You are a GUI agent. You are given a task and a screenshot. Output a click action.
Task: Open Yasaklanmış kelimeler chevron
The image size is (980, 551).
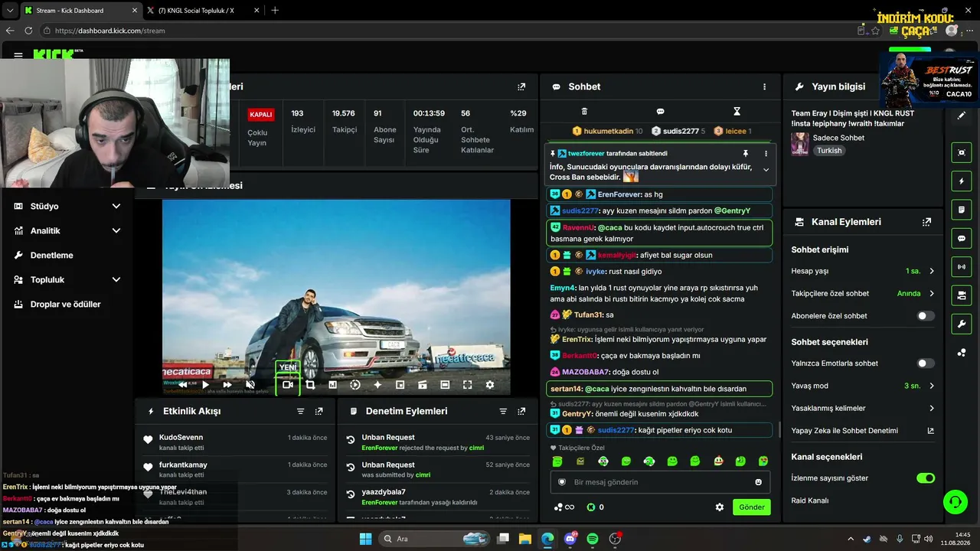[x=932, y=408]
